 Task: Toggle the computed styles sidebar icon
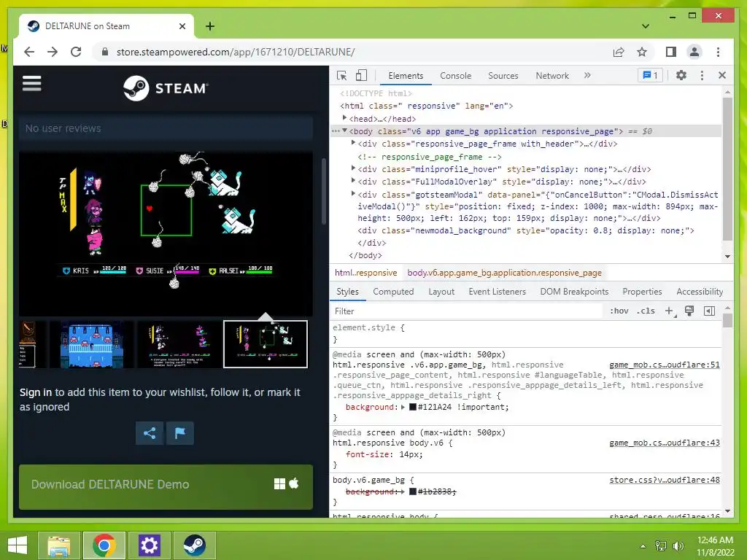pyautogui.click(x=709, y=311)
